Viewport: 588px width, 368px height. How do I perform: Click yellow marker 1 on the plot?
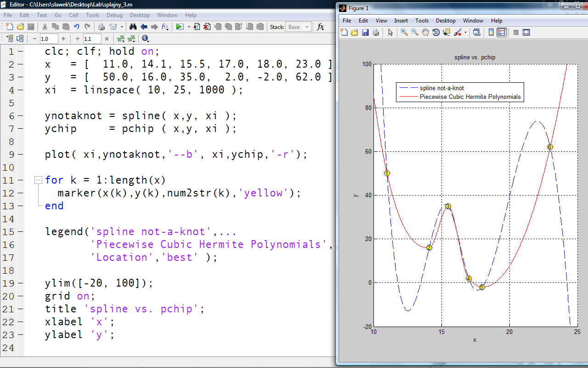click(387, 173)
